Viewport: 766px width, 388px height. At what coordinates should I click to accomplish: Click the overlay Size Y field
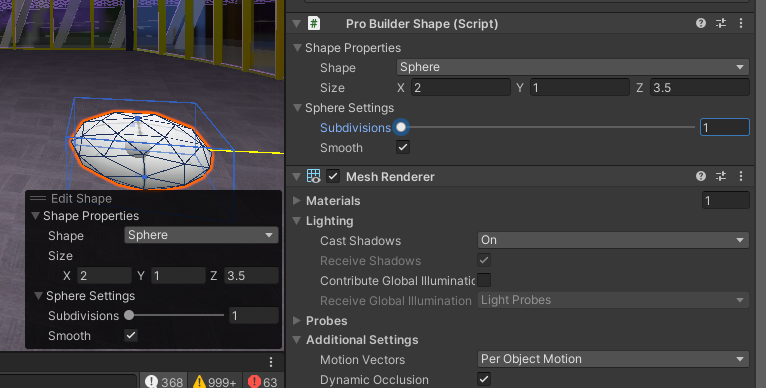tap(178, 276)
